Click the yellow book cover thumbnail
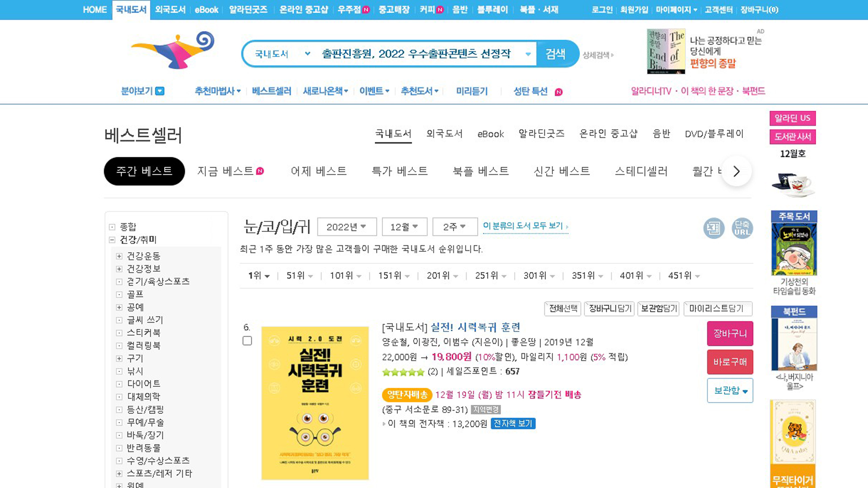 pyautogui.click(x=315, y=403)
